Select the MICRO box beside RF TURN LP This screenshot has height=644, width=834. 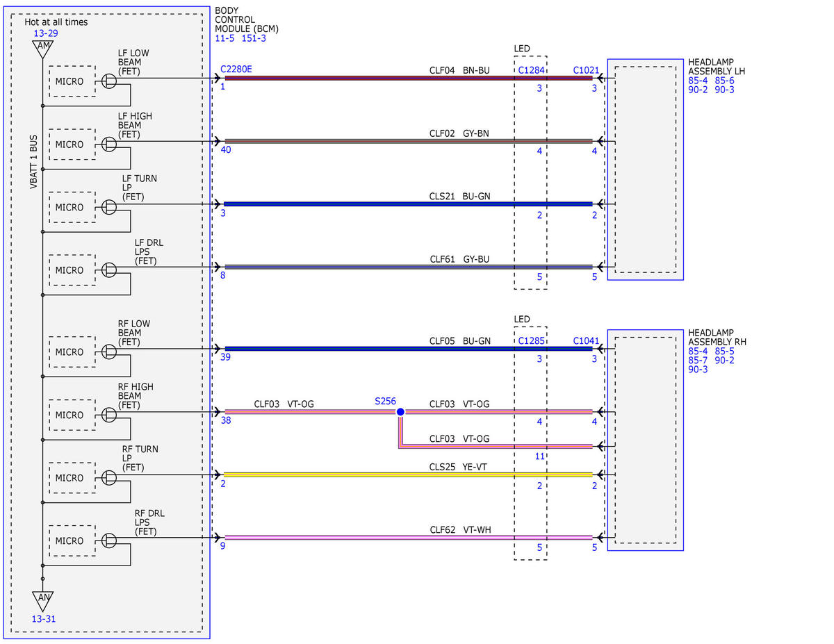click(72, 478)
